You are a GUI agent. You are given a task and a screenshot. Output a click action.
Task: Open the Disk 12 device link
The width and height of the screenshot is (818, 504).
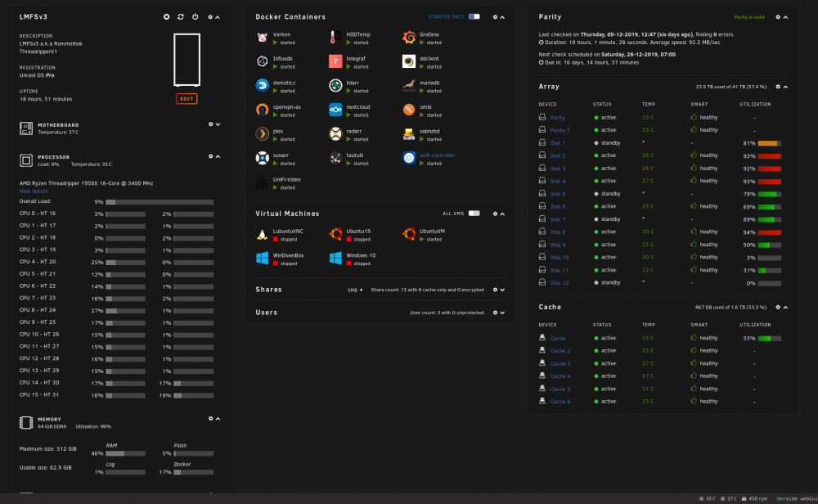click(560, 283)
